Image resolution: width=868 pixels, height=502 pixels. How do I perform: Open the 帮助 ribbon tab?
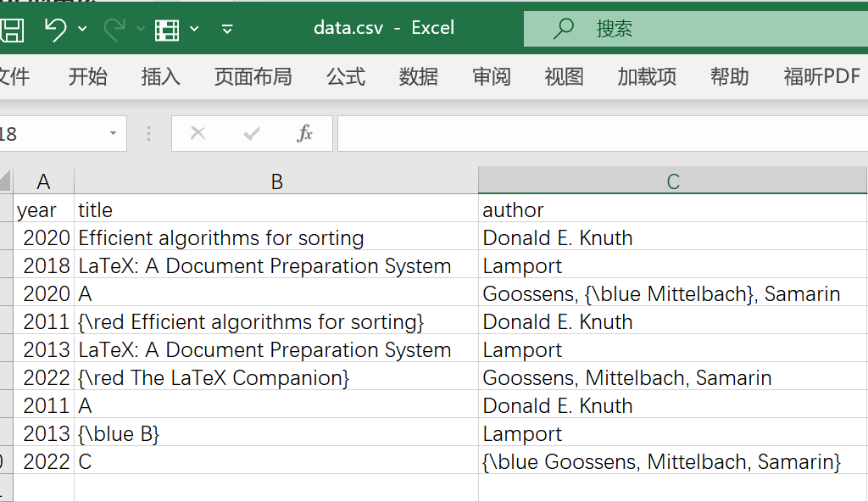pyautogui.click(x=730, y=76)
